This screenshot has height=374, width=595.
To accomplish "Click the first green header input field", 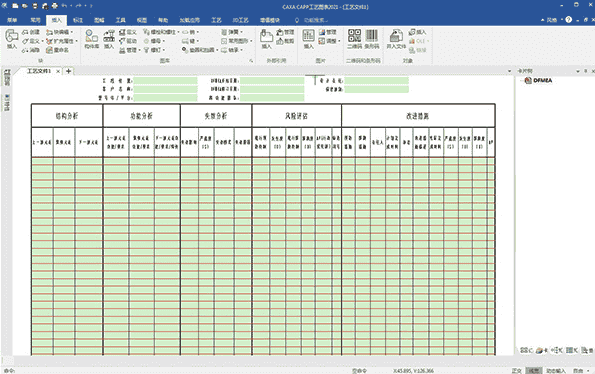I will 165,80.
